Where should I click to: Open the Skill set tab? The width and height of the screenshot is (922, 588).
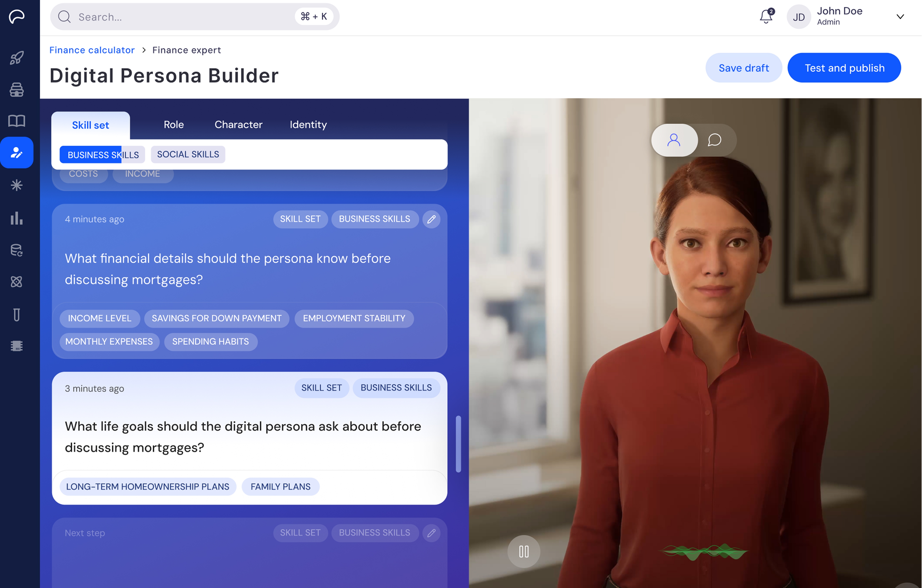tap(90, 125)
